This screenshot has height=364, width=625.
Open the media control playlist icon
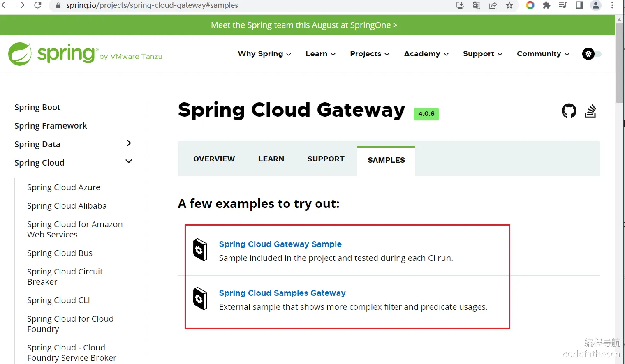563,5
